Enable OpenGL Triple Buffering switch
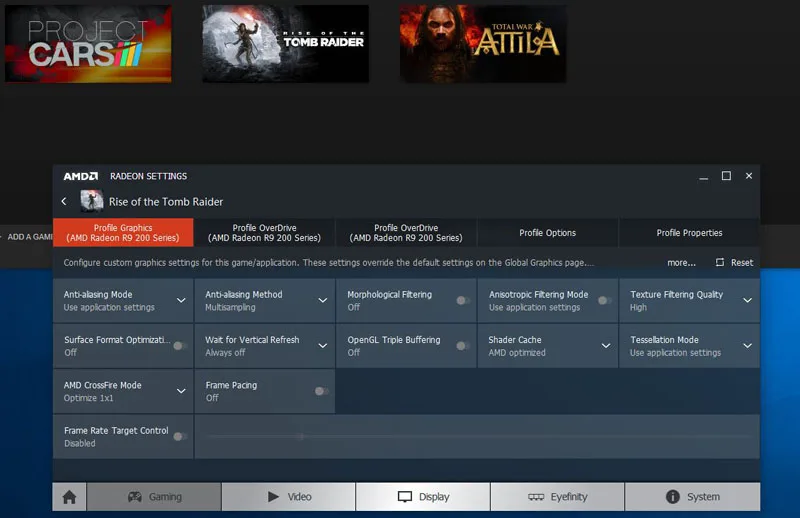Screen dimensions: 800x518 pyautogui.click(x=463, y=346)
